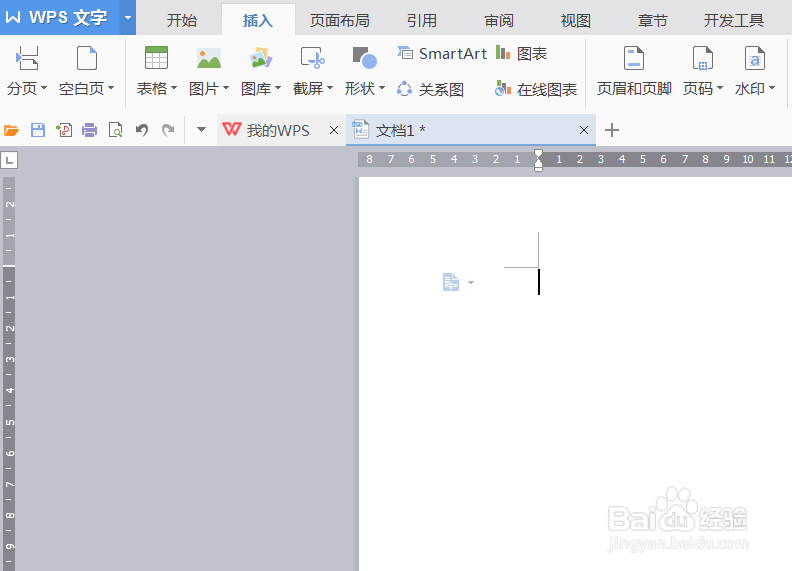Click the 分页 page break icon
Viewport: 792px width, 571px height.
[27, 58]
